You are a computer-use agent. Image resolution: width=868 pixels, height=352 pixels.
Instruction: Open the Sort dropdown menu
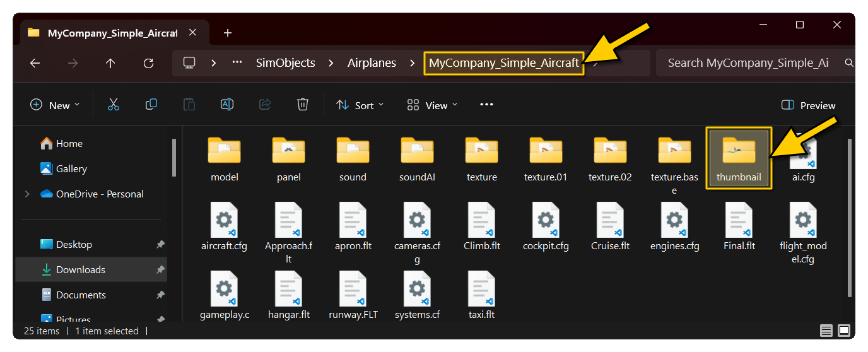pos(360,105)
